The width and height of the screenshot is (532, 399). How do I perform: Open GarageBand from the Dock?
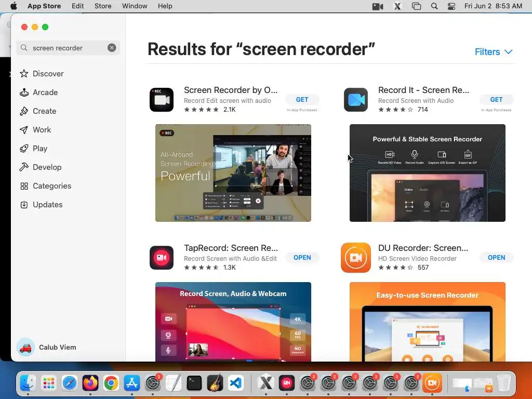[x=215, y=383]
